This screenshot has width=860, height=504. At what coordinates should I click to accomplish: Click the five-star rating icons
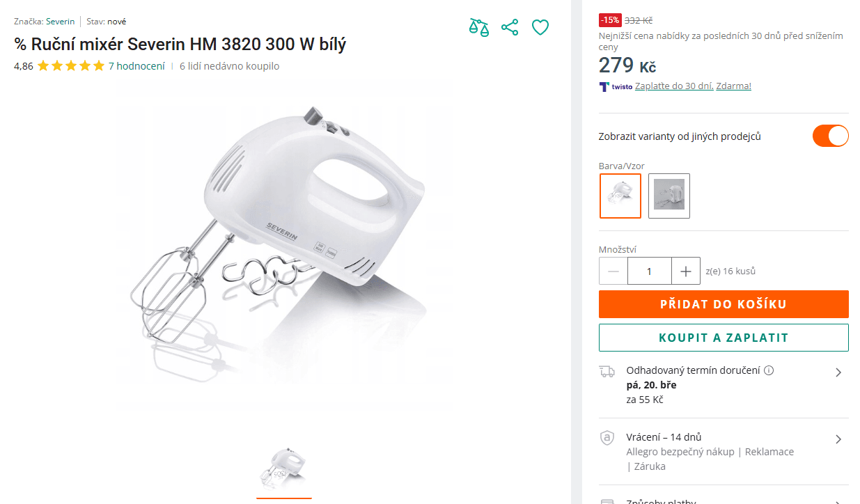click(x=71, y=66)
